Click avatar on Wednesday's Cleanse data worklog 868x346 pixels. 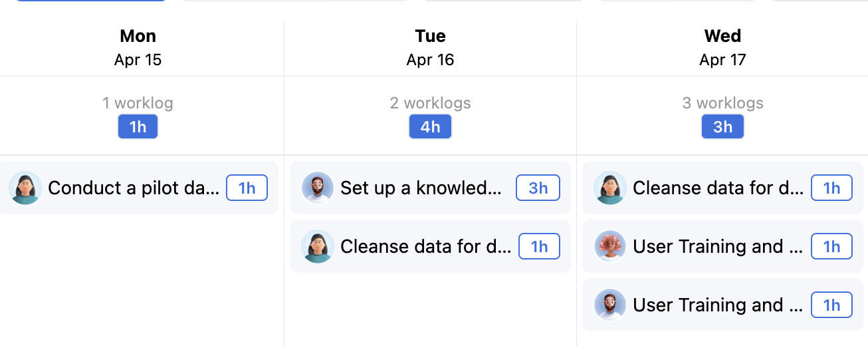coord(610,188)
